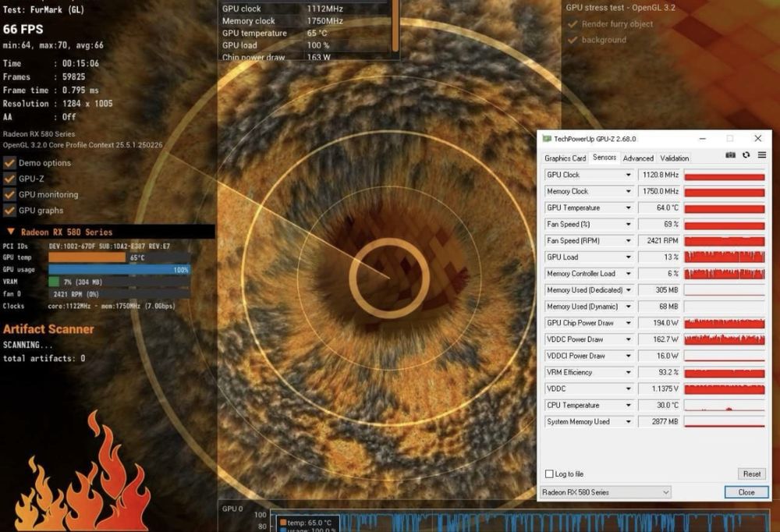
Task: Click the 30.0 °C CPU Temperature value
Action: coord(660,406)
